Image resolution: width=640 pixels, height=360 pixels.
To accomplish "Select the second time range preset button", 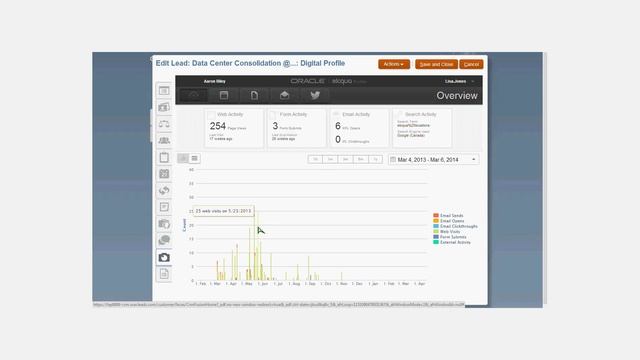I will tap(330, 159).
